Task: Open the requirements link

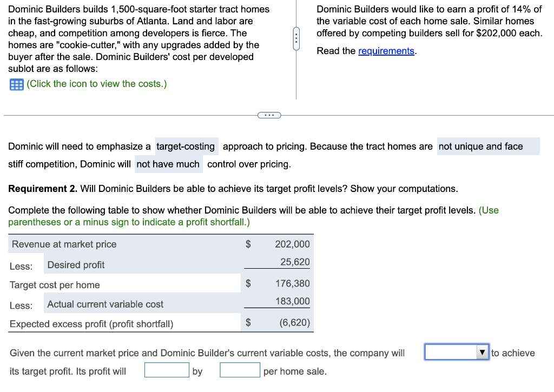Action: 386,51
